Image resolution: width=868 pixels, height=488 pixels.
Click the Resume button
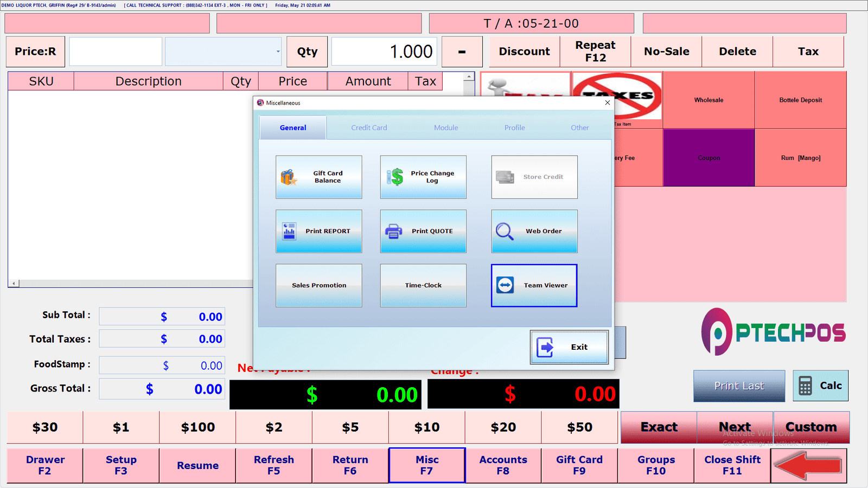[197, 465]
